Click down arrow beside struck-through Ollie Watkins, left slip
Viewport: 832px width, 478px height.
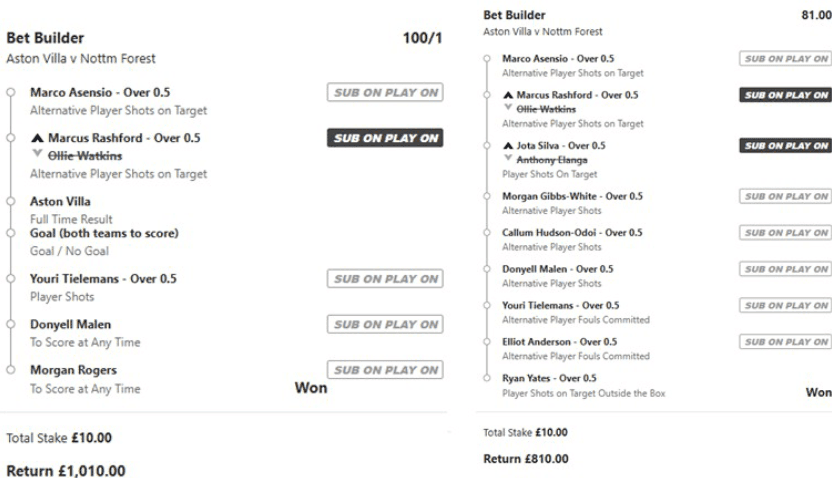tap(36, 155)
